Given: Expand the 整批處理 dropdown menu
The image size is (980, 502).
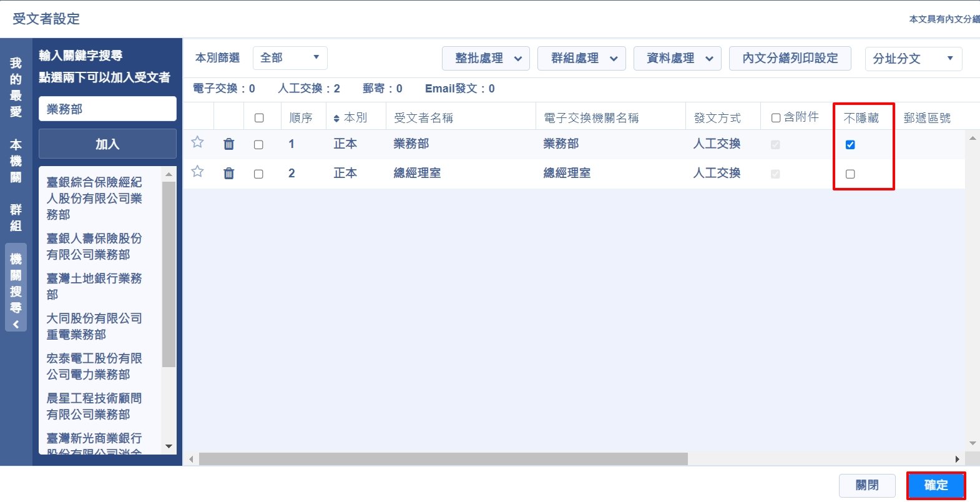Looking at the screenshot, I should 486,59.
